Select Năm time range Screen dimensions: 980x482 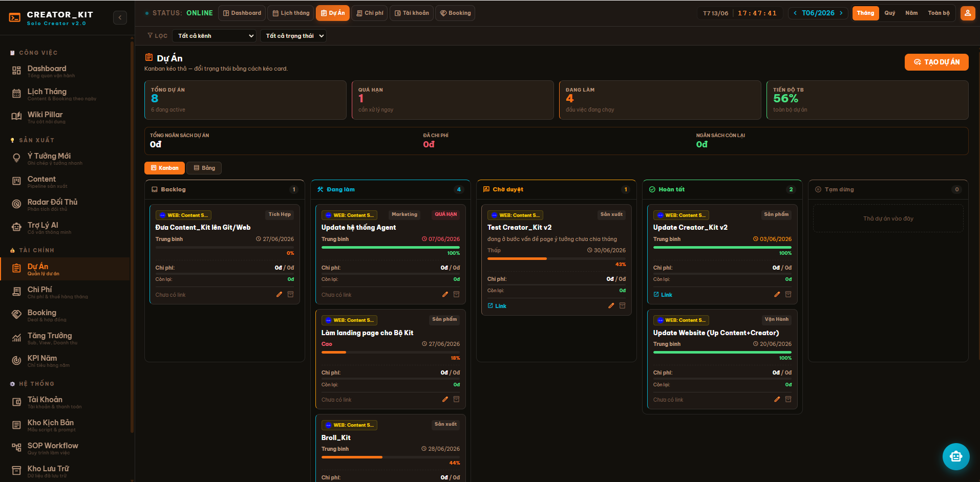(911, 13)
